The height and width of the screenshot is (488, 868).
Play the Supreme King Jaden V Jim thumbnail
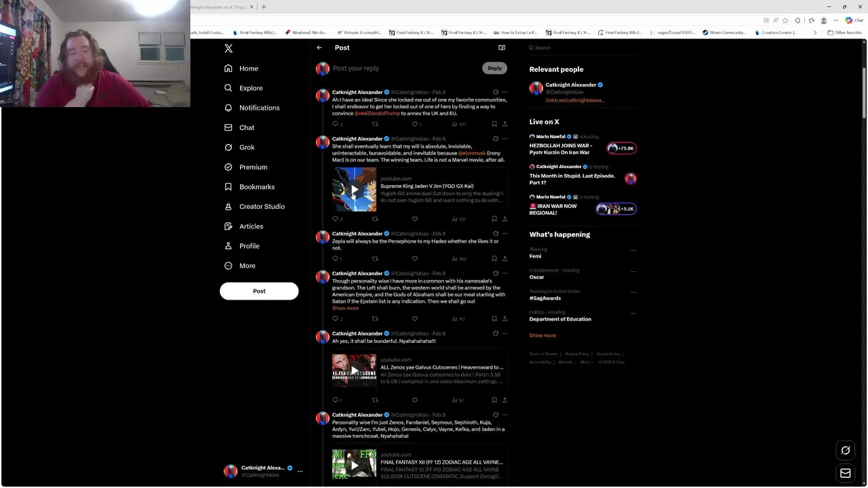point(354,190)
